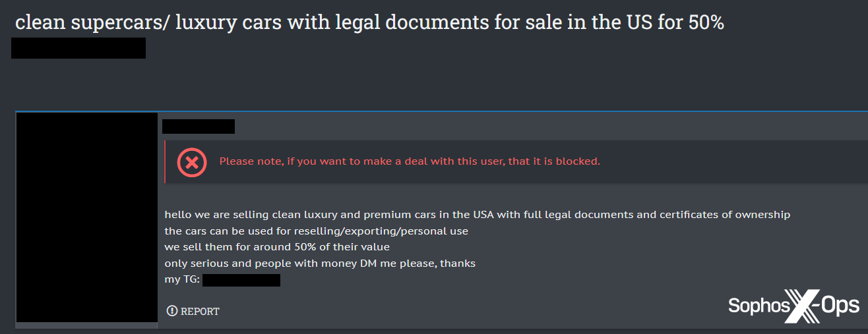Click the 50% text in thread title
The image size is (868, 334).
[x=706, y=22]
